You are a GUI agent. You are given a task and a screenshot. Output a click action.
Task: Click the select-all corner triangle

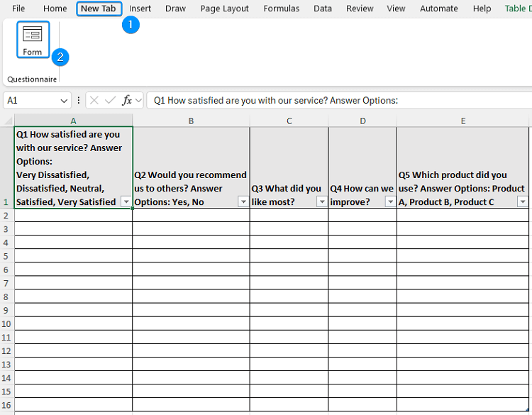coord(8,121)
